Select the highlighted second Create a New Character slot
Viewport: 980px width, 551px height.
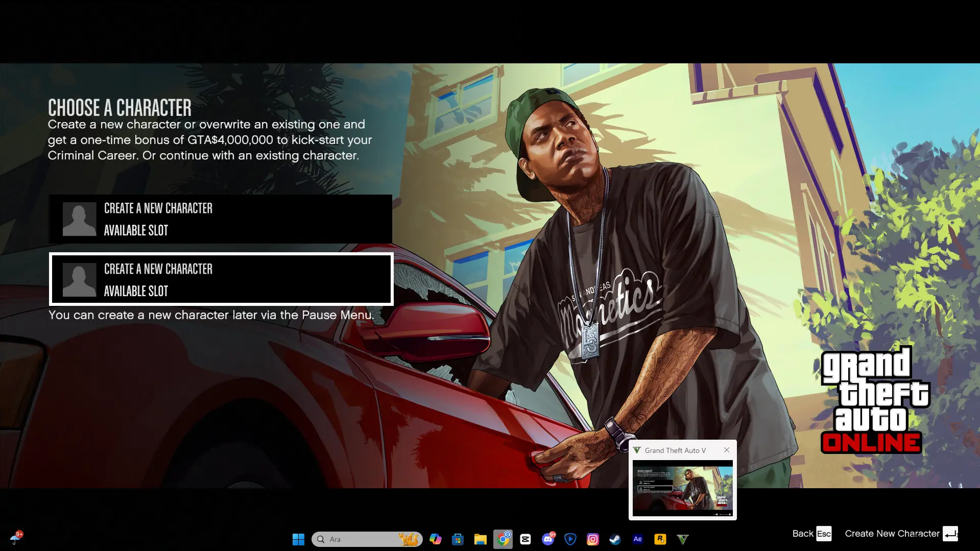(x=221, y=279)
